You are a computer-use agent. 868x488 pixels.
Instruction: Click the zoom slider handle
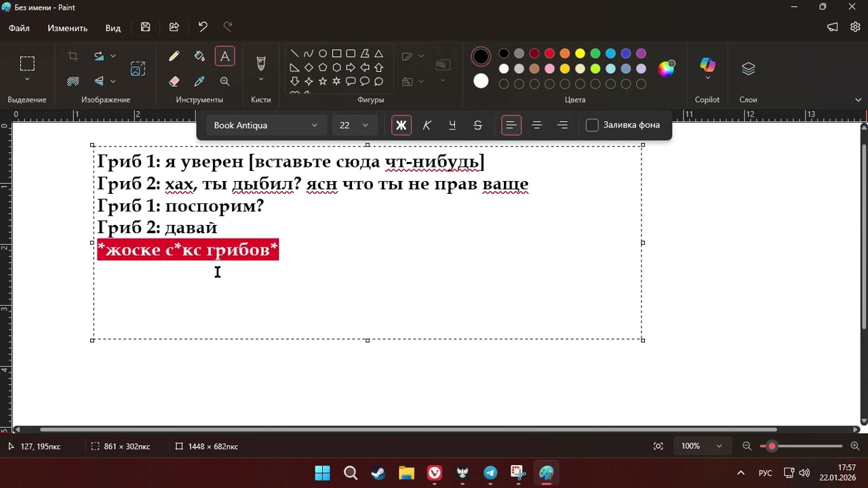[x=772, y=446]
